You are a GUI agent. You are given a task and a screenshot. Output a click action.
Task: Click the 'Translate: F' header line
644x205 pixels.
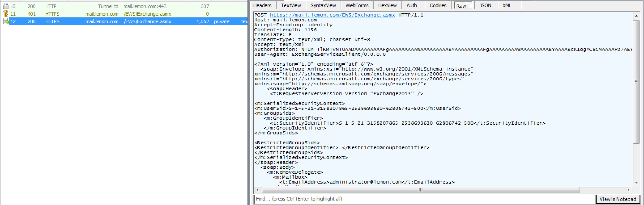click(x=273, y=34)
